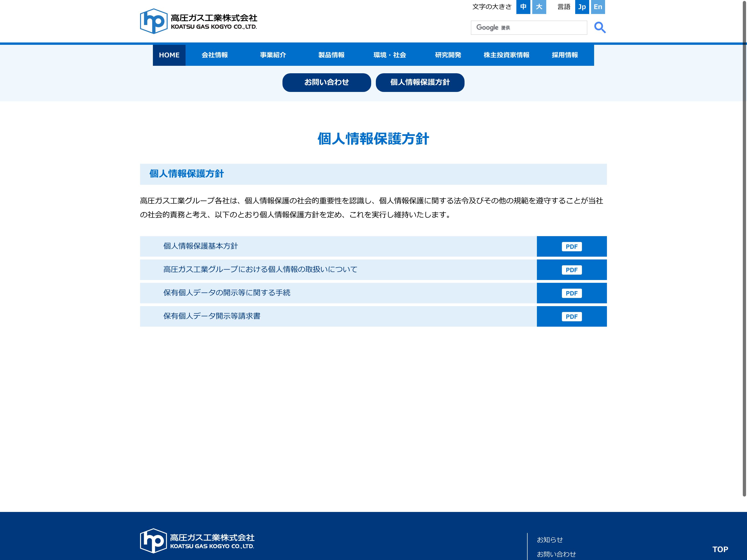This screenshot has height=560, width=747.
Task: Click the footer company logo
Action: point(197,541)
